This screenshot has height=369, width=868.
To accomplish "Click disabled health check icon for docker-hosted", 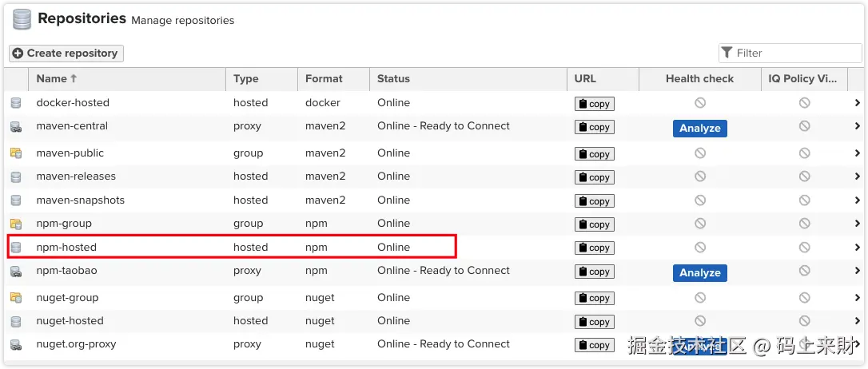I will (700, 103).
